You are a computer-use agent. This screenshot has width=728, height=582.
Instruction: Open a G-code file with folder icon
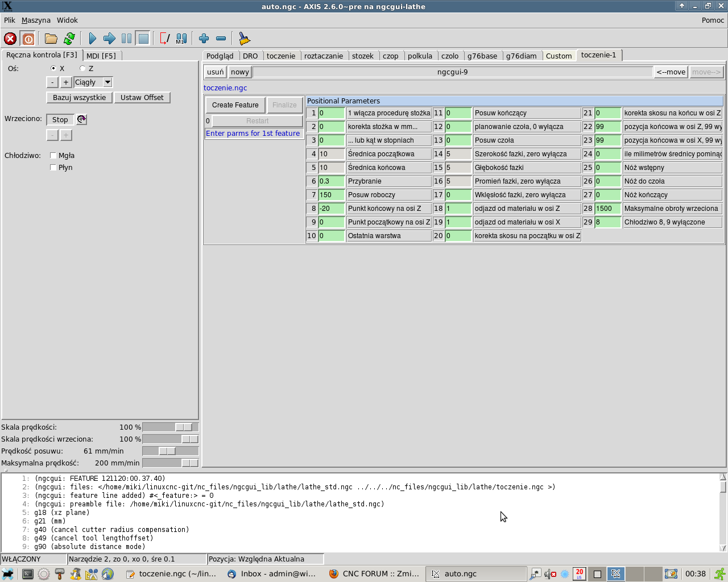pos(51,39)
